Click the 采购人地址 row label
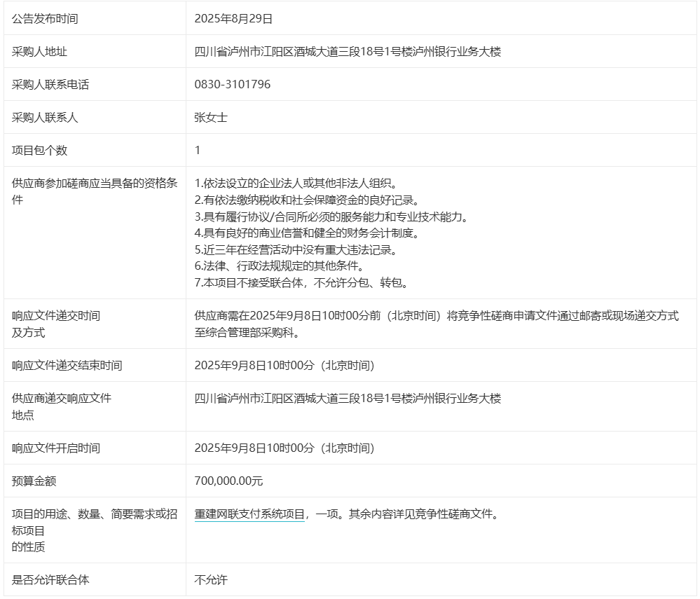Viewport: 700px width, 599px height. [x=40, y=52]
